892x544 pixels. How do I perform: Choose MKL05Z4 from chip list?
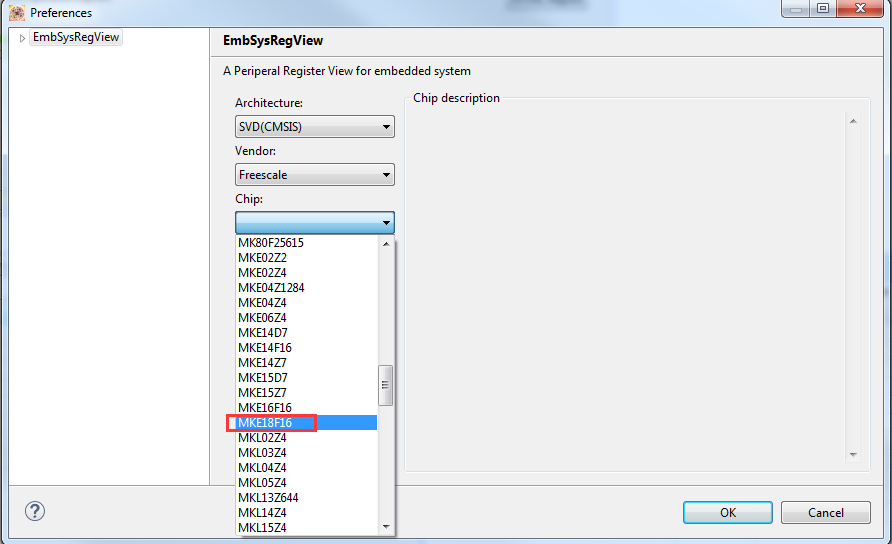[x=307, y=483]
